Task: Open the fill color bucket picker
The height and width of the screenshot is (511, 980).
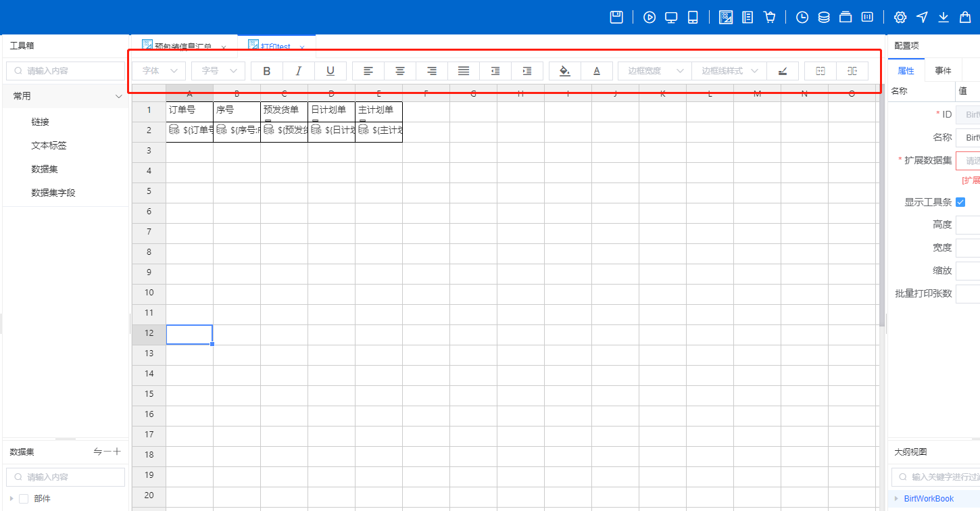Action: [x=565, y=71]
